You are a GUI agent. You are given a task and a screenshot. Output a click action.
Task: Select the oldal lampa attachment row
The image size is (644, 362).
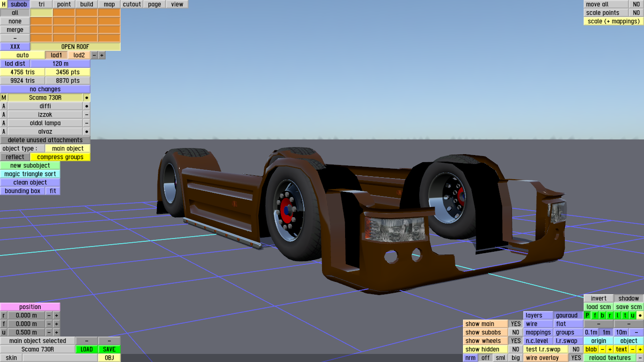(45, 123)
